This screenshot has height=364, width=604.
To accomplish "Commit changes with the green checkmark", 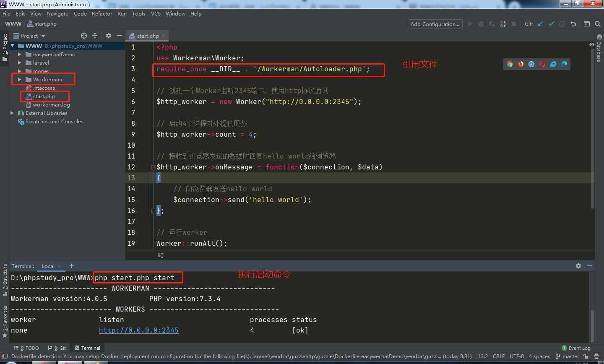I will tap(551, 24).
